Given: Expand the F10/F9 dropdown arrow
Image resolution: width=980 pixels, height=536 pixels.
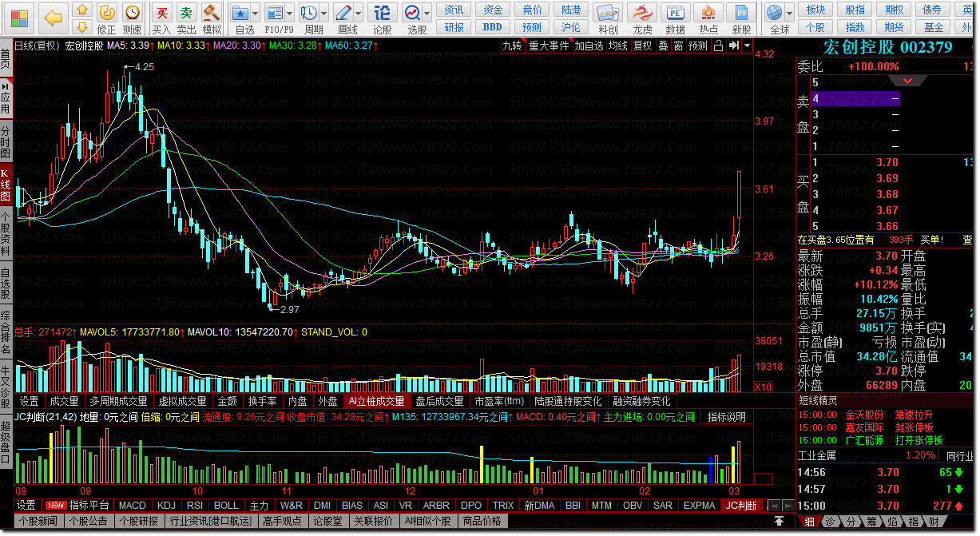Looking at the screenshot, I should coord(291,11).
